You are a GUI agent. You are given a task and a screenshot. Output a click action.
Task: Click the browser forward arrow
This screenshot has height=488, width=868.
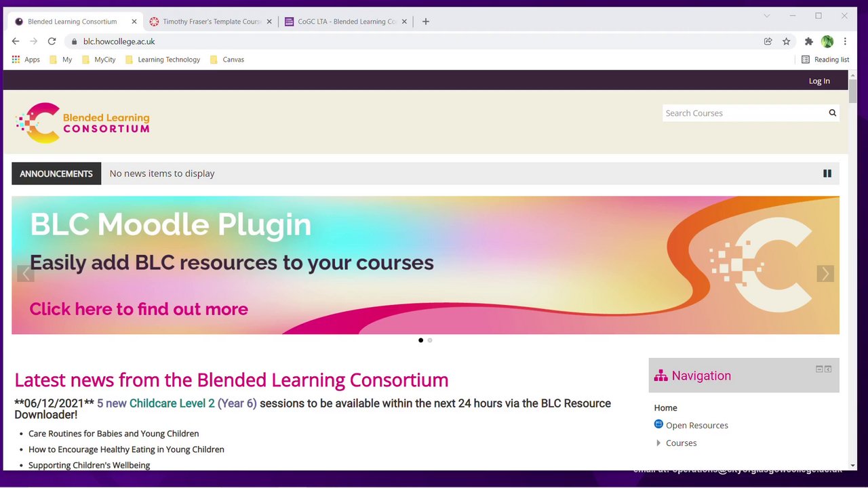click(34, 41)
